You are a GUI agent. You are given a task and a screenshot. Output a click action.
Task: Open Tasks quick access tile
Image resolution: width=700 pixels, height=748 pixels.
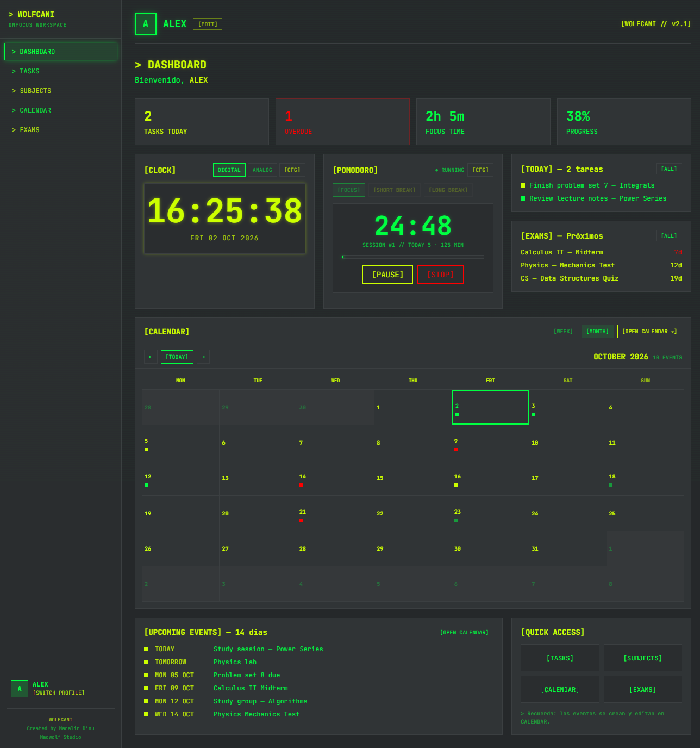click(560, 658)
